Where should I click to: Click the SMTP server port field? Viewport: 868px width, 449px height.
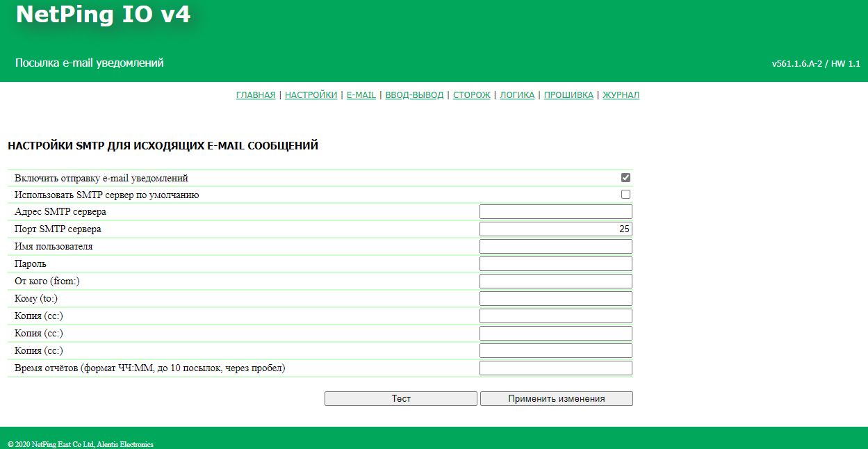pyautogui.click(x=555, y=229)
